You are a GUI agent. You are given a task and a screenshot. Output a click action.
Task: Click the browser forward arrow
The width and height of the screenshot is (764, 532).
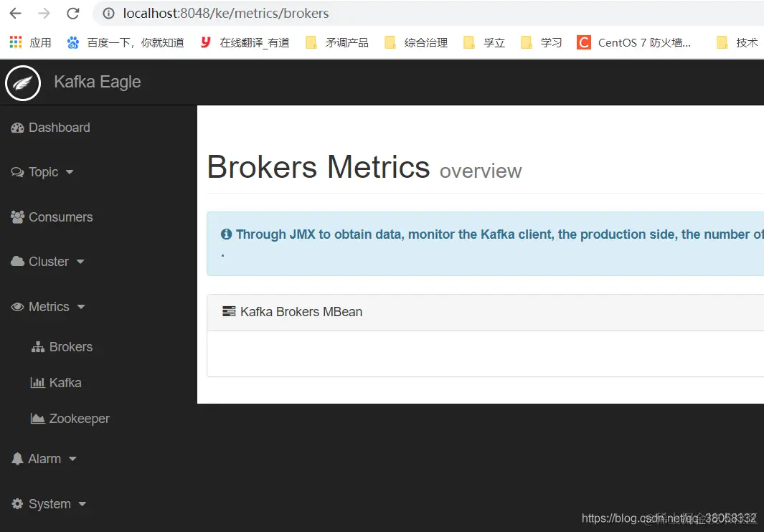[x=44, y=13]
